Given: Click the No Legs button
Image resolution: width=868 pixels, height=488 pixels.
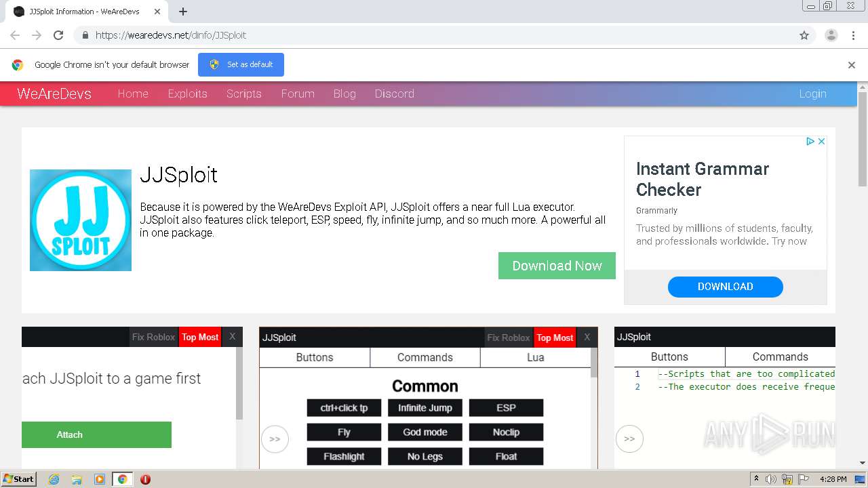Looking at the screenshot, I should tap(425, 457).
